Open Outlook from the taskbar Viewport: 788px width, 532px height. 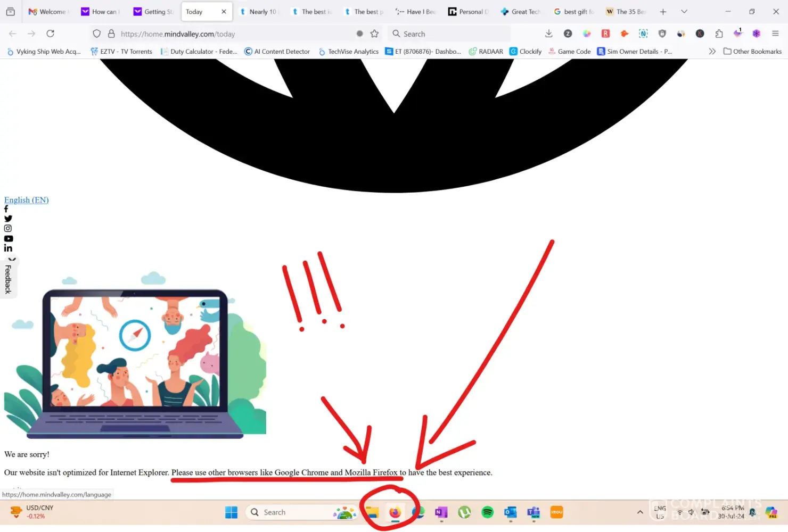(x=511, y=512)
